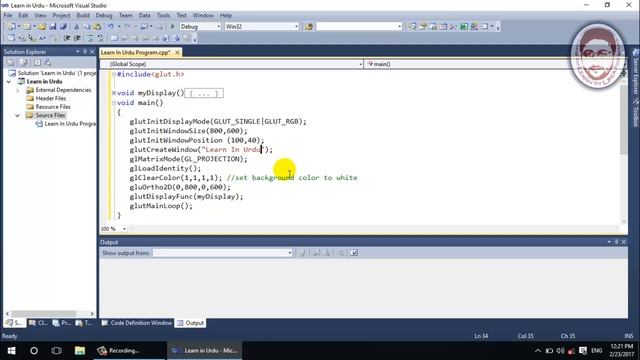
Task: Open Solution Explorer window via toolbar icon
Action: pyautogui.click(x=412, y=27)
